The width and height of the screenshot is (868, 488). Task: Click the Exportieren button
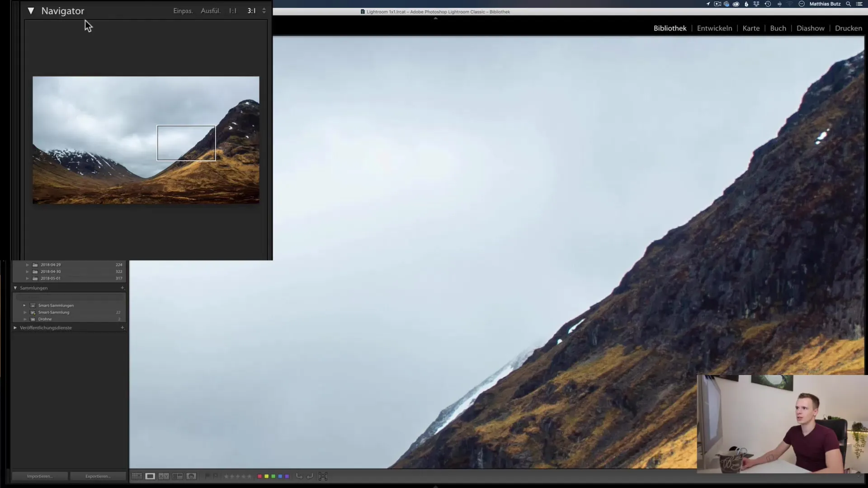point(98,476)
